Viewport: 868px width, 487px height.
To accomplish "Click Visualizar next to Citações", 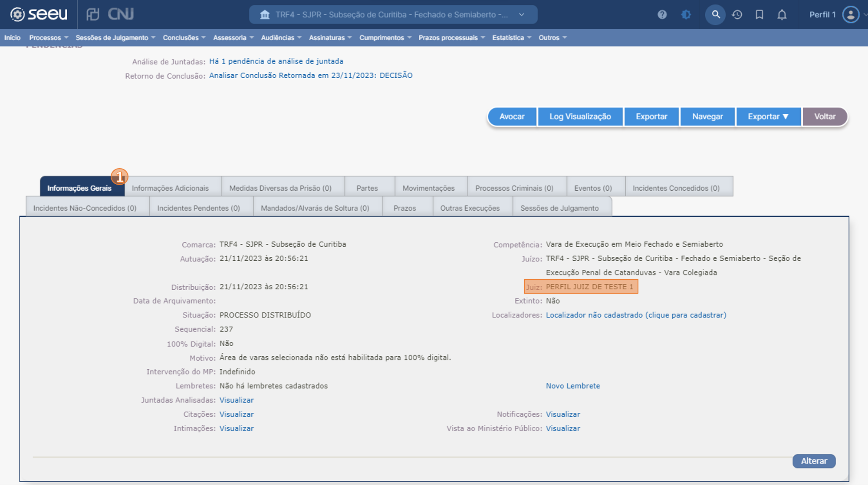I will point(237,414).
